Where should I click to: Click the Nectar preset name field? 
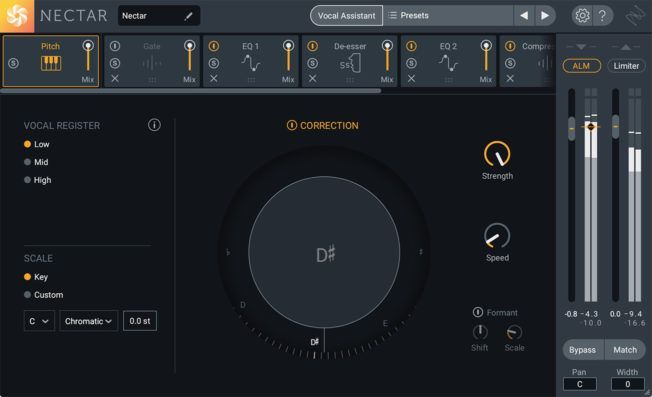click(158, 16)
